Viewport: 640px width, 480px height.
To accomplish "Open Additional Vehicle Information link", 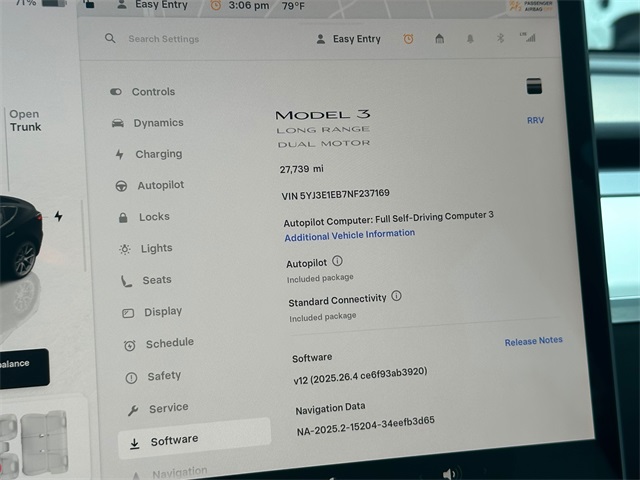I will tap(350, 235).
